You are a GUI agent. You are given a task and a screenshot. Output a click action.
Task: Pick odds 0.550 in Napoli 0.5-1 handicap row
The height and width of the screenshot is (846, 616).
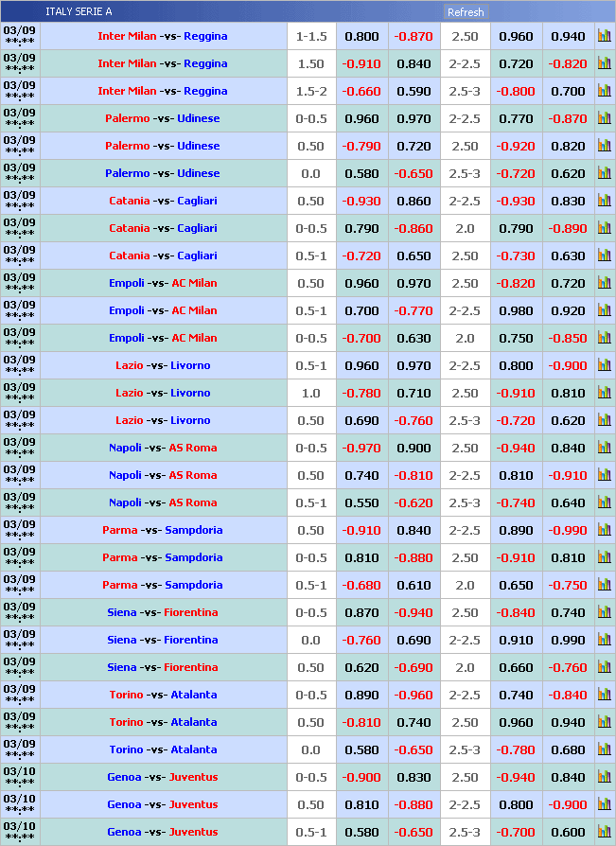(362, 502)
